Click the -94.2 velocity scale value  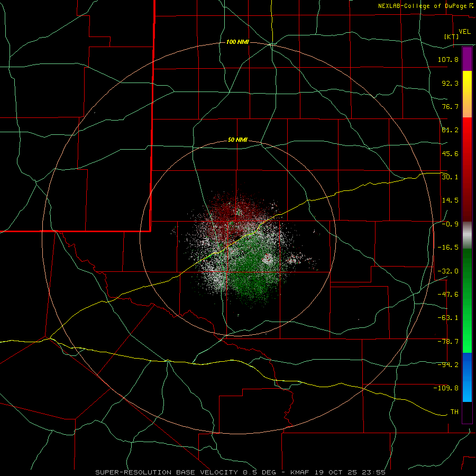tap(448, 365)
